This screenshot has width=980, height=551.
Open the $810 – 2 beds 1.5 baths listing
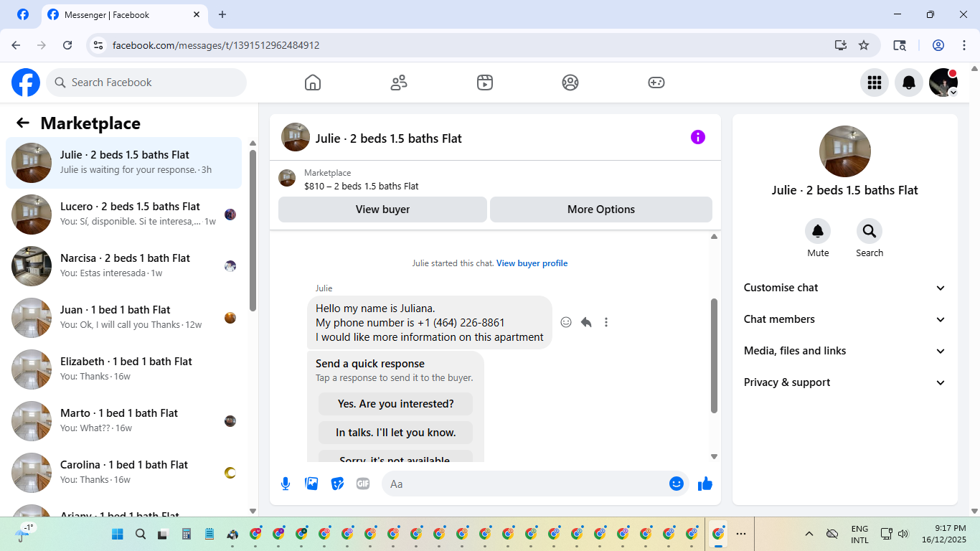362,187
